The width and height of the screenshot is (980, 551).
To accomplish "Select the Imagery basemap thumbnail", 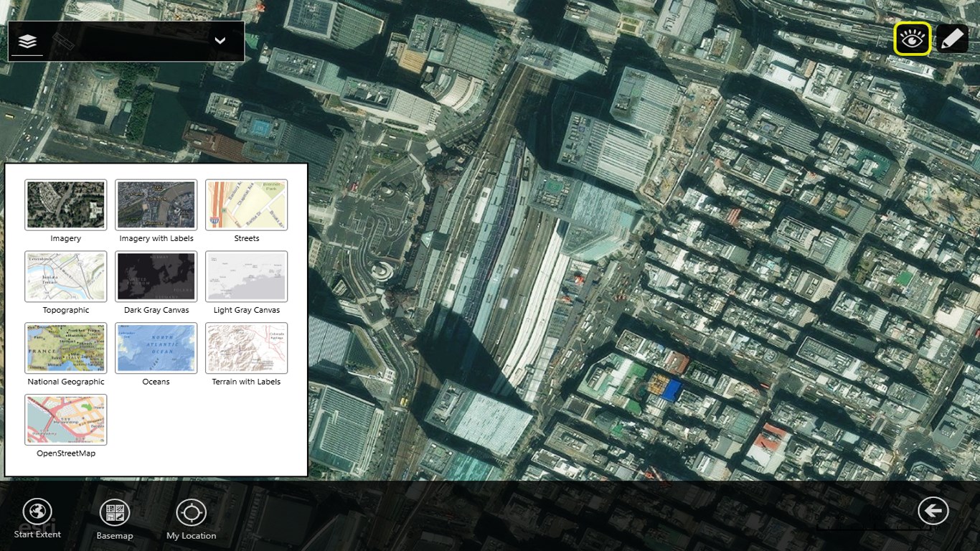I will 66,205.
